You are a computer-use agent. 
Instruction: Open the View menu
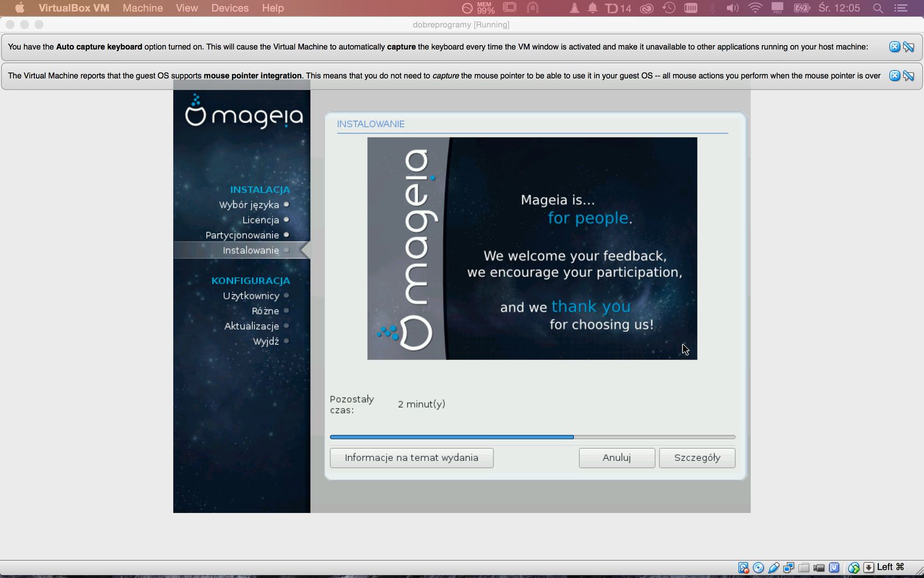[187, 8]
